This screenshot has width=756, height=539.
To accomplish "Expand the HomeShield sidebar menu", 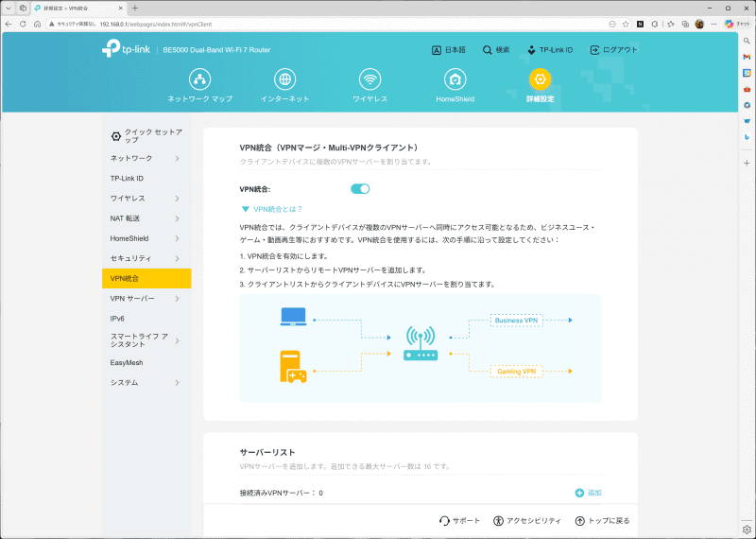I will point(146,238).
